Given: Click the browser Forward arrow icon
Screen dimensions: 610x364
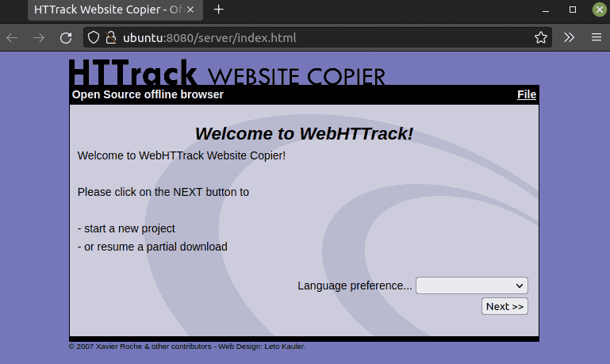Looking at the screenshot, I should coord(39,38).
